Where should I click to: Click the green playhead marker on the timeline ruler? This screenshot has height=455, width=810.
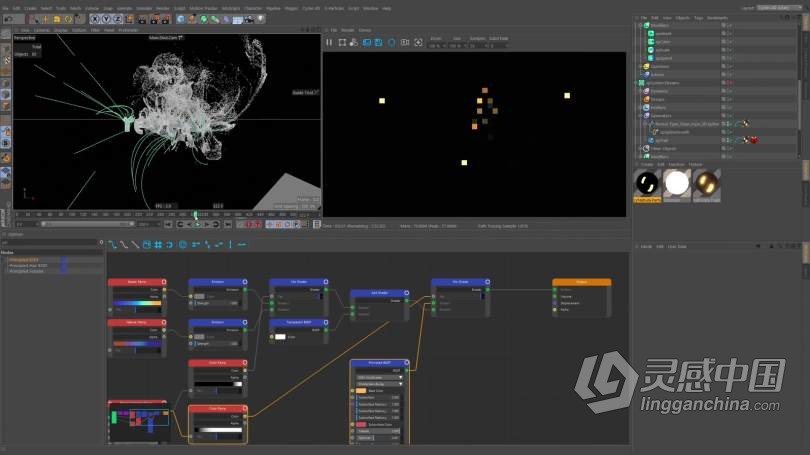tap(195, 214)
